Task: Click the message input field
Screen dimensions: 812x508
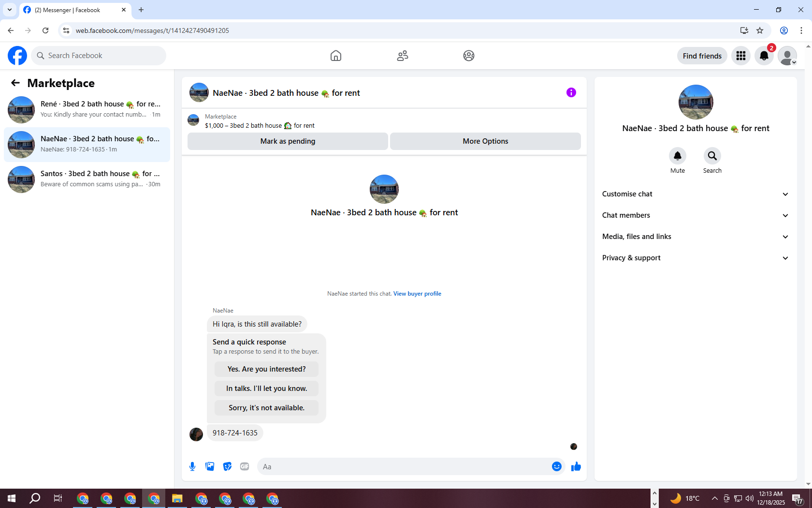Action: [404, 466]
